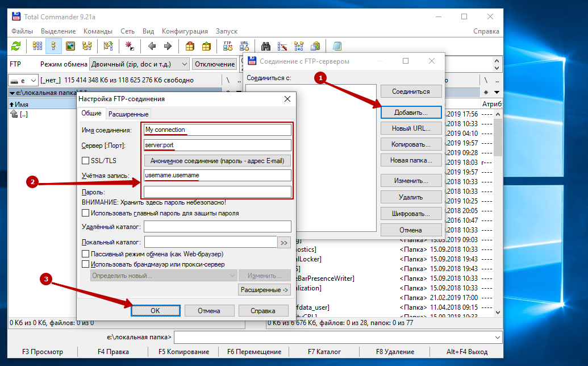Screen dimensions: 588x366
Task: Click the copy names to clipboard icon
Action: pyautogui.click(x=315, y=46)
